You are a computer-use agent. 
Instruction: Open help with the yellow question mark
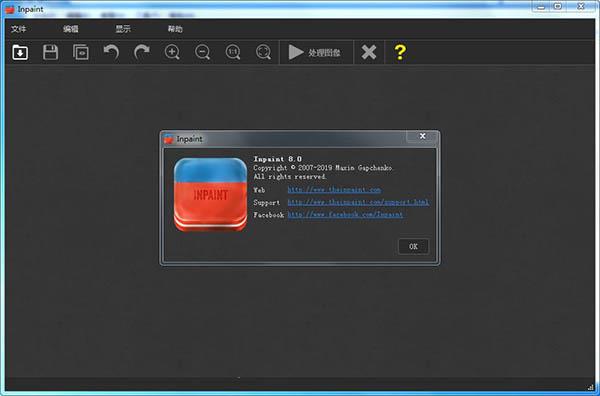(x=400, y=52)
